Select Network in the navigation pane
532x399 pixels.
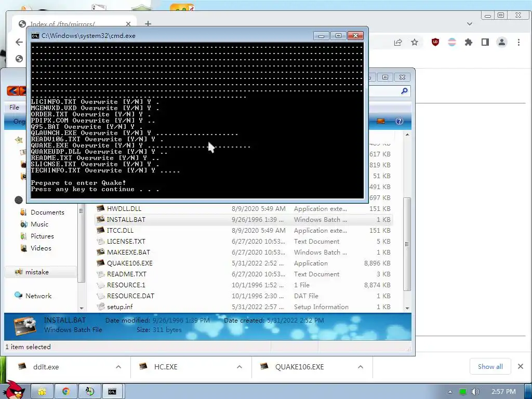point(38,296)
